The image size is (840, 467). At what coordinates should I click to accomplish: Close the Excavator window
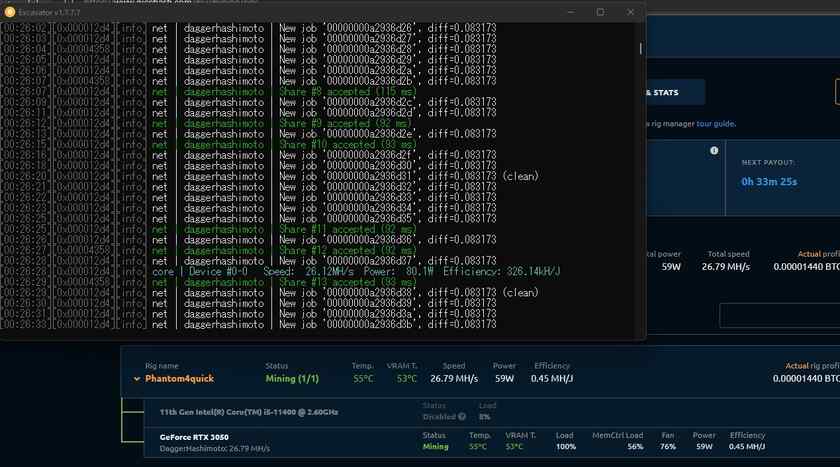[x=631, y=12]
